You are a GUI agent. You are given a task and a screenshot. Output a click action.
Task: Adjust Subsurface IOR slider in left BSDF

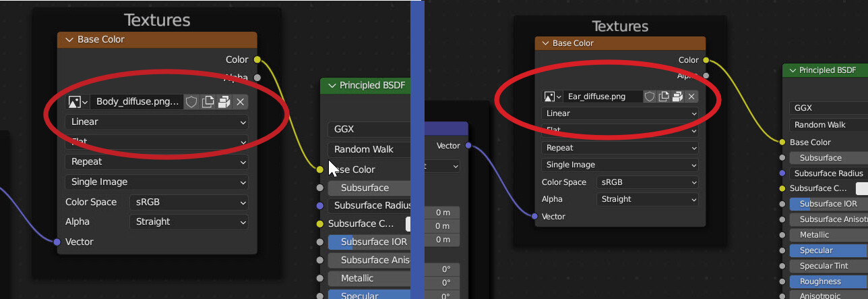369,242
